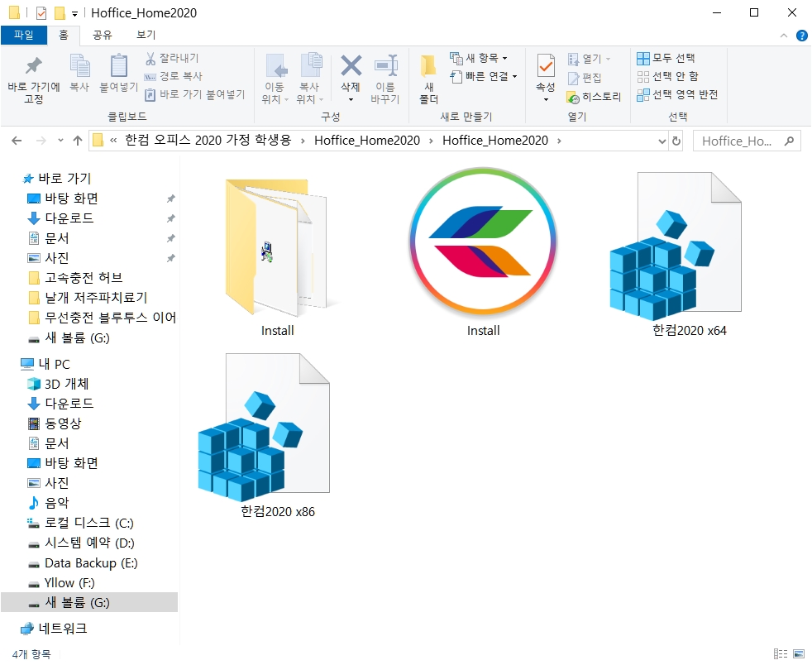Open 네트워크 in navigation pane

coord(62,629)
